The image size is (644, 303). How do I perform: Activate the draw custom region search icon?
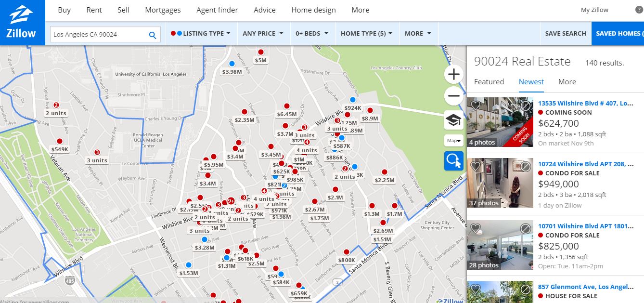tap(453, 161)
